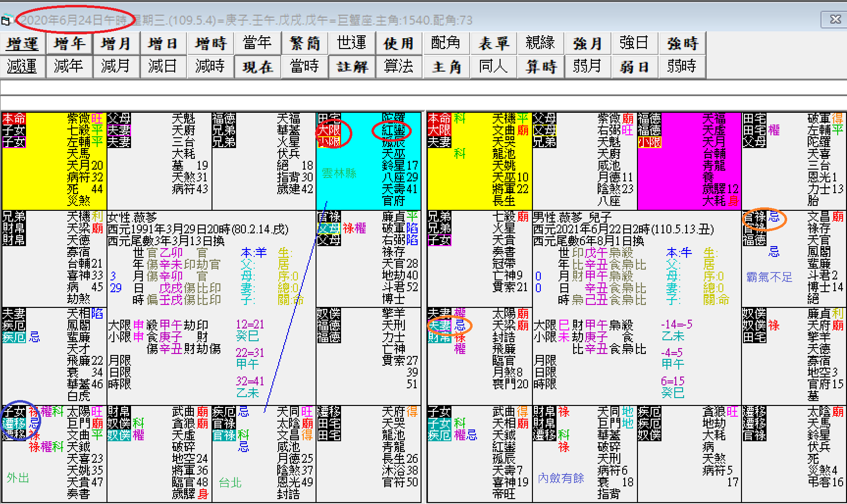Click 同人 for matching persons
The image size is (847, 504).
point(493,67)
